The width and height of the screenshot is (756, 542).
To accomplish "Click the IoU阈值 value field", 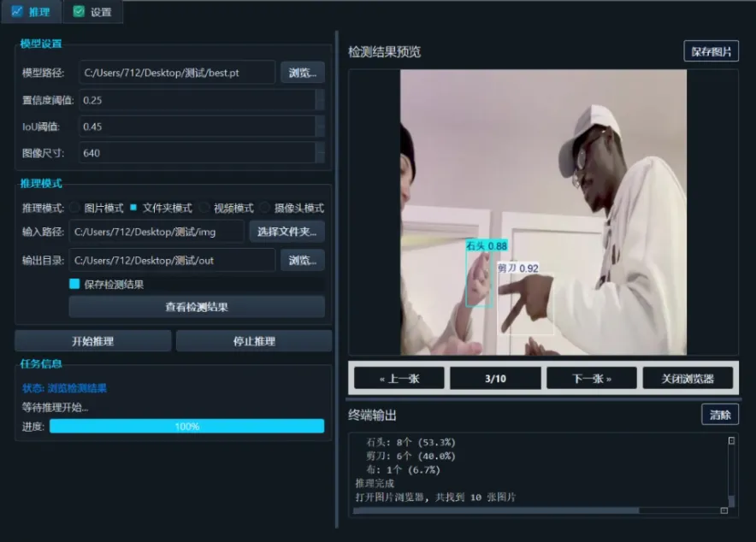I will pyautogui.click(x=198, y=127).
